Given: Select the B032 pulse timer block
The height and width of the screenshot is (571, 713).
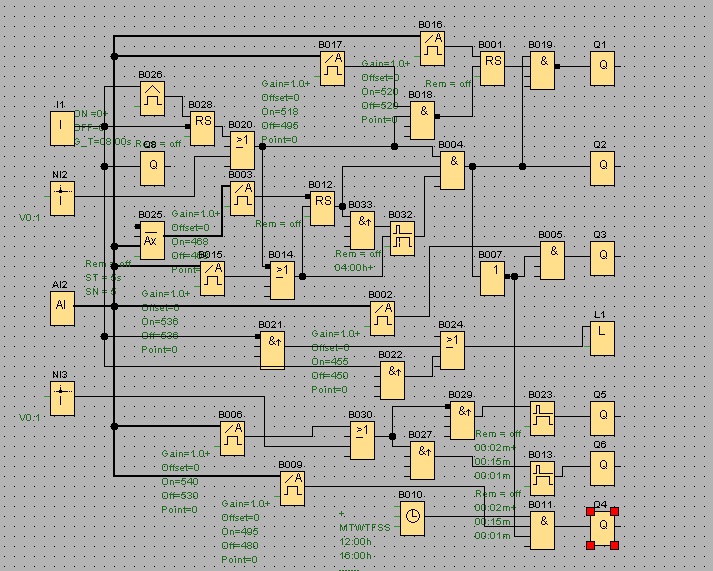Looking at the screenshot, I should click(x=402, y=238).
